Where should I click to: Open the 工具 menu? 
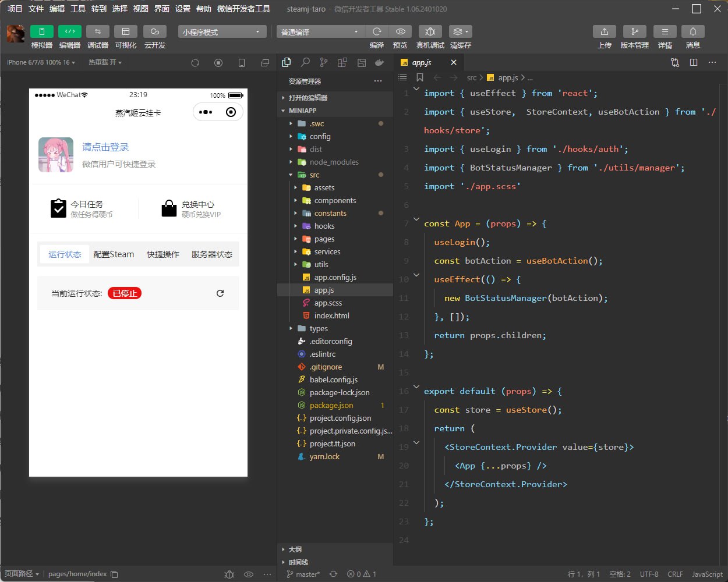click(x=78, y=9)
